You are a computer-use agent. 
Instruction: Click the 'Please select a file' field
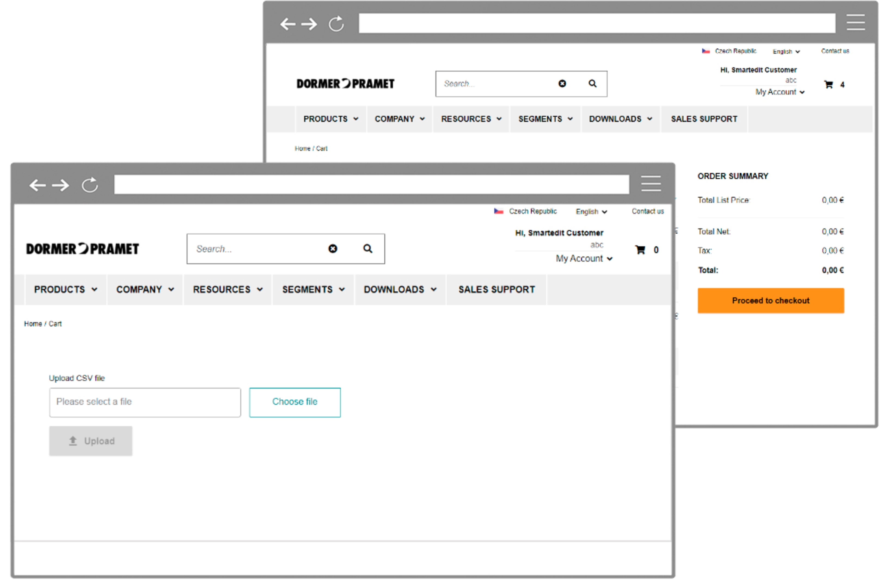pyautogui.click(x=145, y=402)
